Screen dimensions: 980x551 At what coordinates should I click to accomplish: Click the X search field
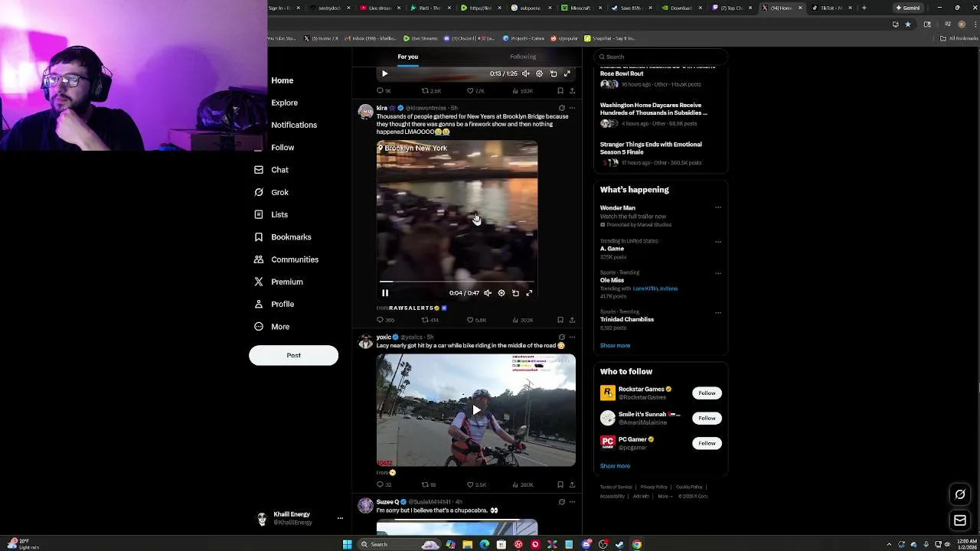pos(660,57)
